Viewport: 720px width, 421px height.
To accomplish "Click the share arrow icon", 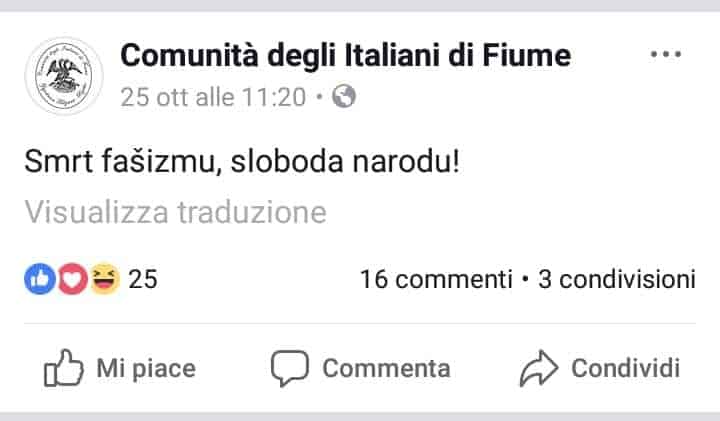I will coord(539,368).
